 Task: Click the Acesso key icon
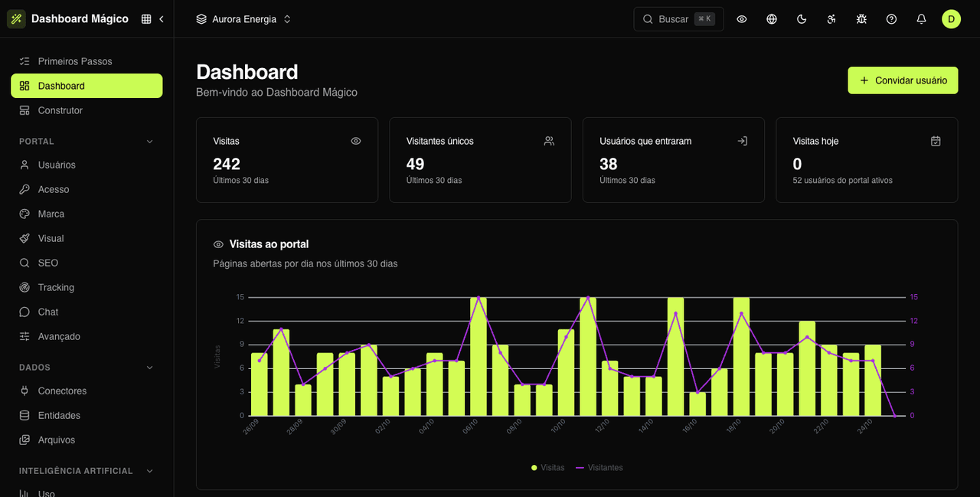click(x=24, y=189)
